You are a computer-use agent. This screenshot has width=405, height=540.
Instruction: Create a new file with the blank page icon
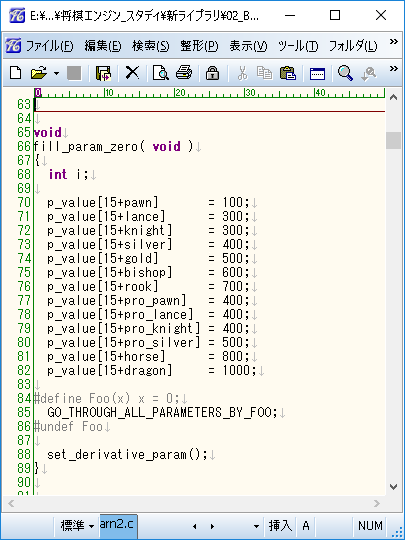[15, 73]
